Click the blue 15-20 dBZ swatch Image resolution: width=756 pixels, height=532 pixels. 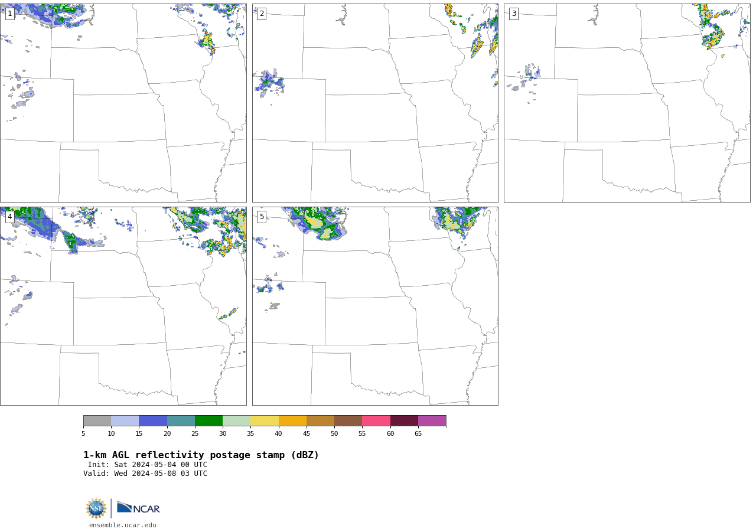point(153,420)
